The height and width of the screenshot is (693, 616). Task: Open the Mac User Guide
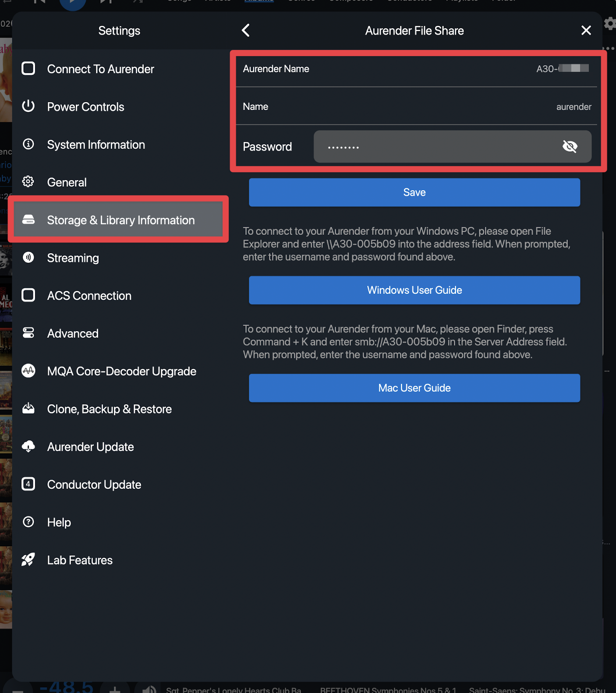coord(414,388)
